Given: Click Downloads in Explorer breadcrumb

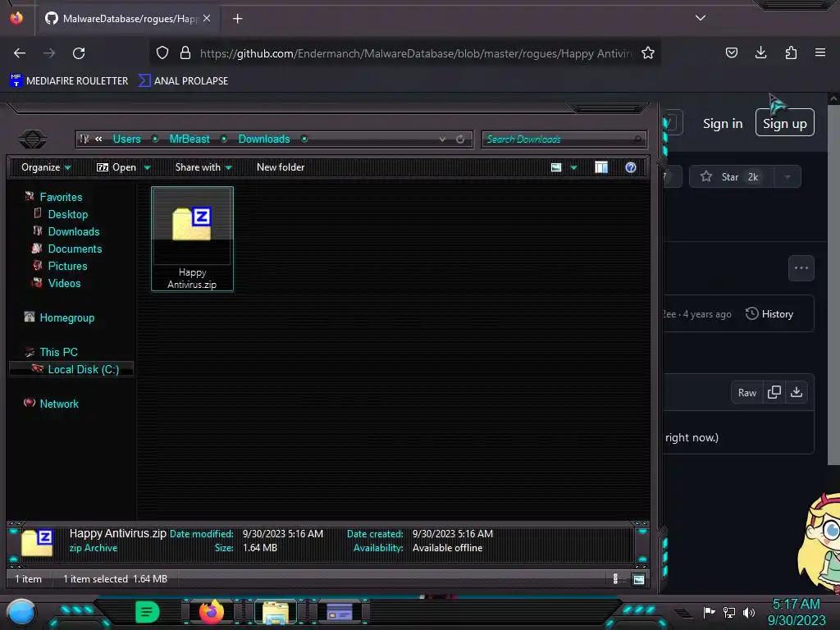Looking at the screenshot, I should point(264,139).
